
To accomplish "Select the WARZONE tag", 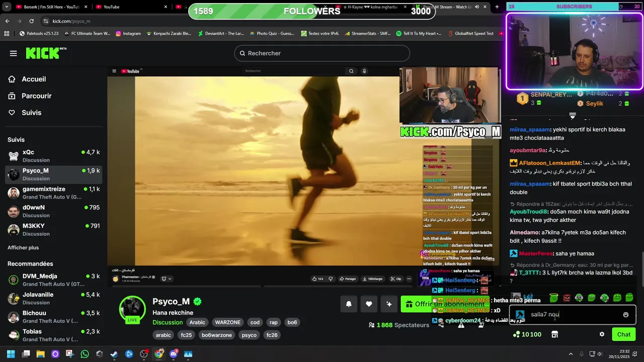I will [228, 322].
